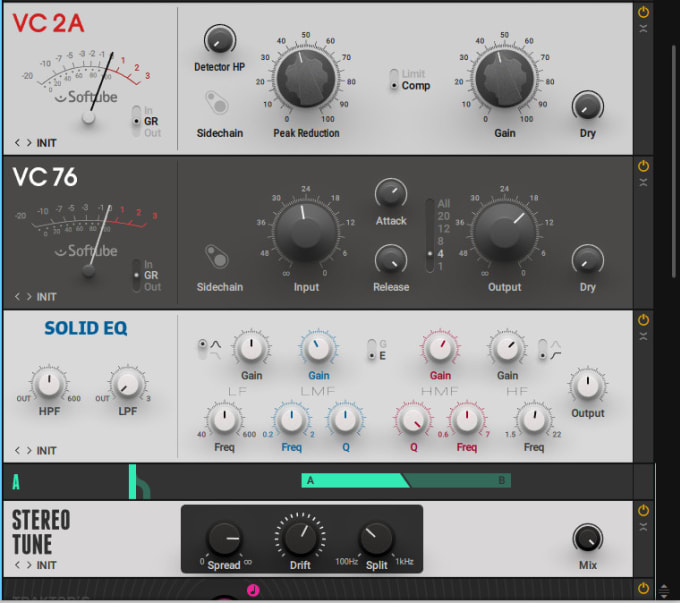Open VC 2A INIT preset name
Viewport: 680px width, 603px height.
pos(46,143)
